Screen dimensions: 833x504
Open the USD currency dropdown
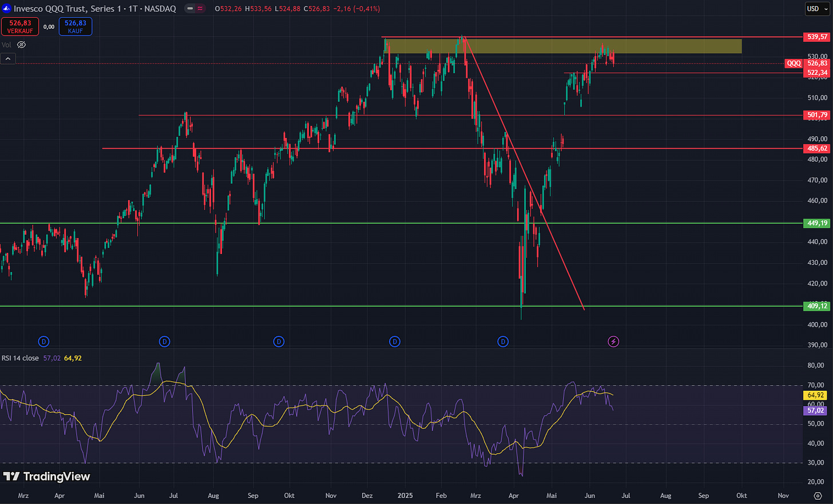818,9
